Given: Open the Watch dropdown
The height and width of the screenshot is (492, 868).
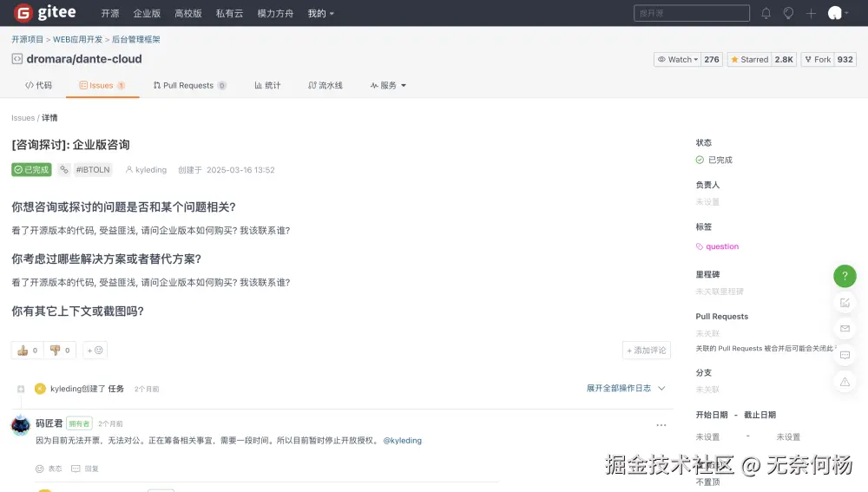Looking at the screenshot, I should point(678,59).
